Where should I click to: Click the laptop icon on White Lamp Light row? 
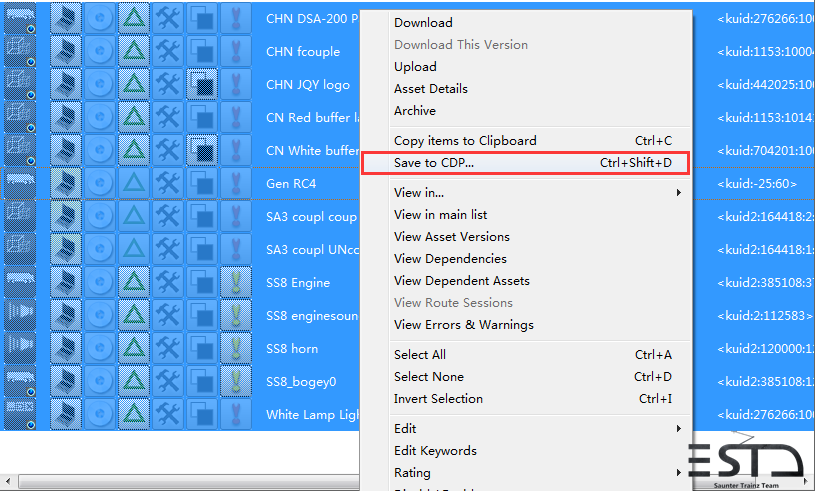click(x=66, y=415)
